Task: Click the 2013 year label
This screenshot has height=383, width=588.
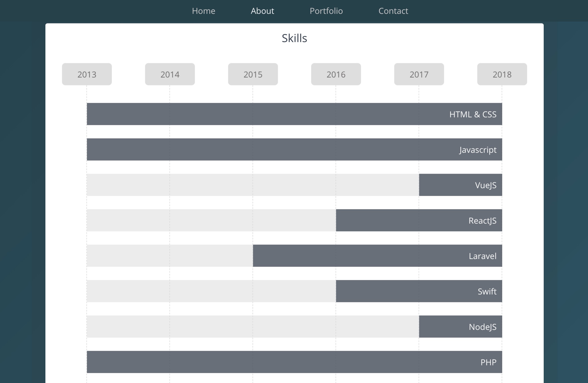Action: pyautogui.click(x=87, y=74)
